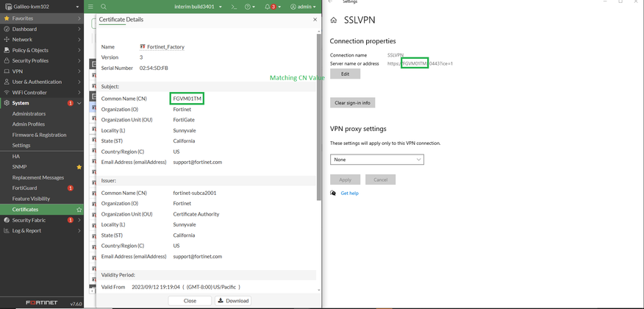The height and width of the screenshot is (309, 644).
Task: Toggle the hamburger menu icon in top bar
Action: point(90,7)
